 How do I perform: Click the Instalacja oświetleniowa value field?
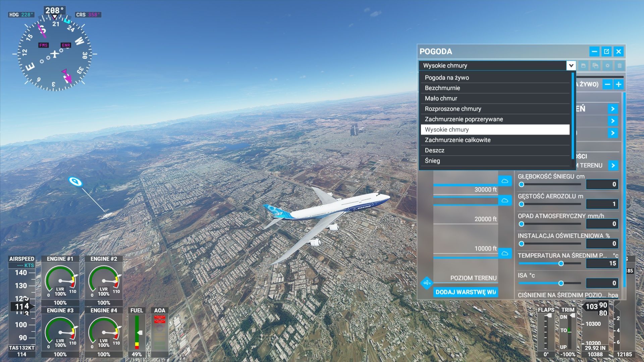(602, 243)
